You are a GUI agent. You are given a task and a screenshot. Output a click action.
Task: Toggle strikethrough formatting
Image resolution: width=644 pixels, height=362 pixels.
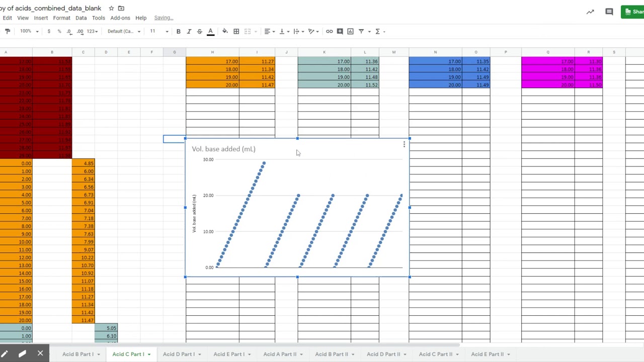click(199, 31)
